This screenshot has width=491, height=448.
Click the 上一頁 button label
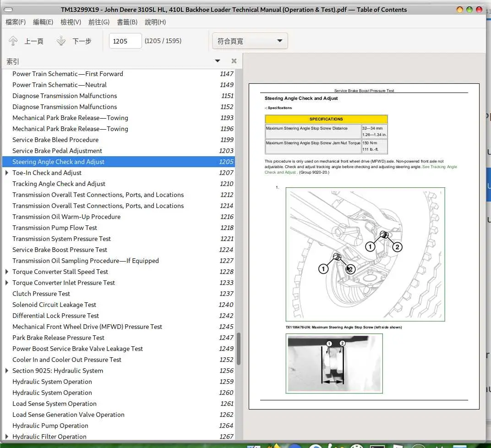coord(34,41)
